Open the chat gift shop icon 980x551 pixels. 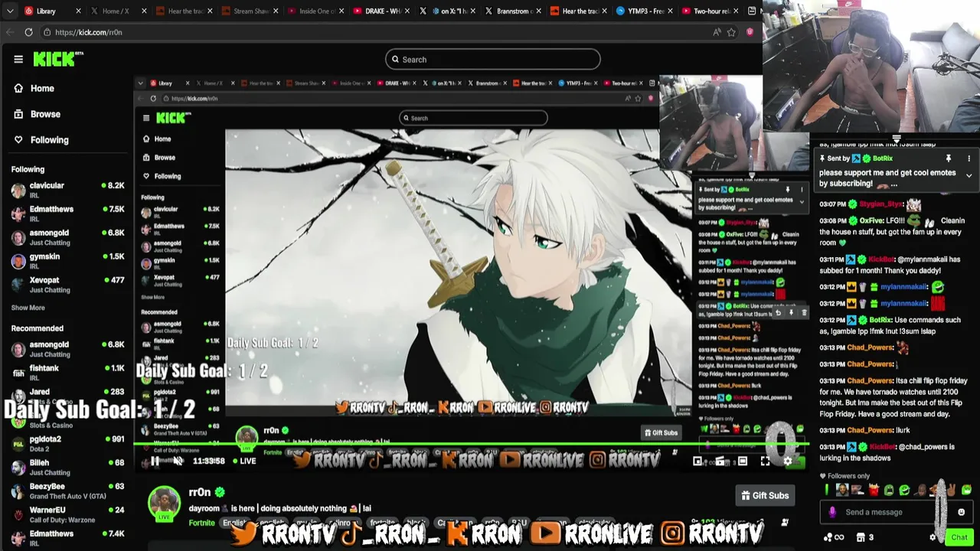point(865,537)
